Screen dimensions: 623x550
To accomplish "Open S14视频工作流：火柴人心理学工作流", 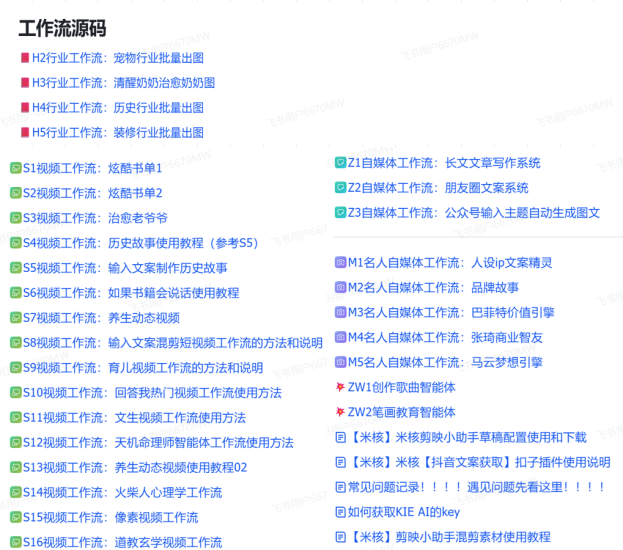I will pyautogui.click(x=122, y=492).
